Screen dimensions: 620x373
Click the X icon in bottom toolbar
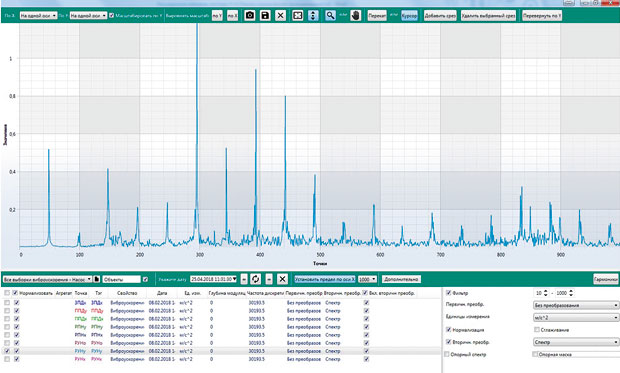coord(282,279)
